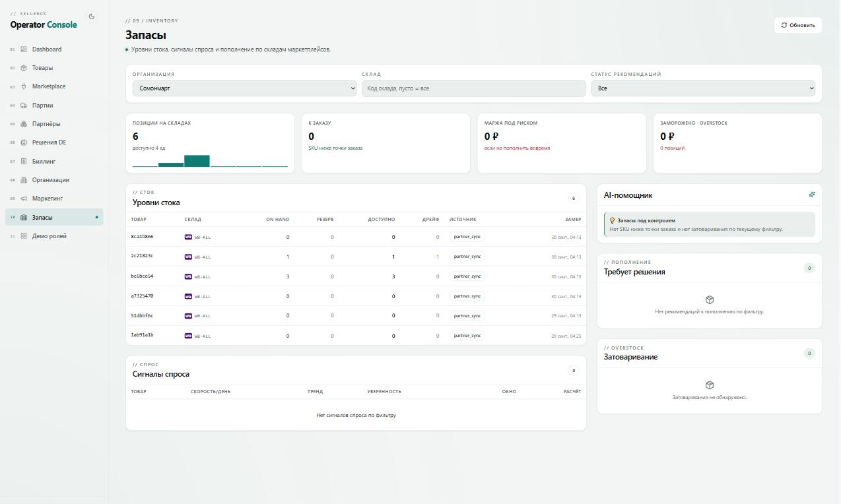Image resolution: width=841 pixels, height=504 pixels.
Task: Click the Биллинг icon in sidebar
Action: point(24,161)
